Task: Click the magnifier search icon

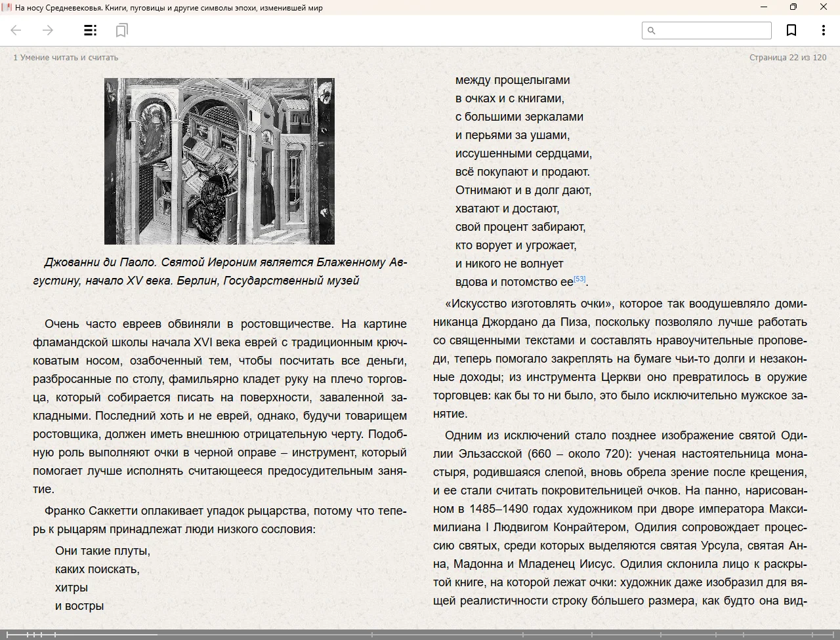Action: coord(651,30)
